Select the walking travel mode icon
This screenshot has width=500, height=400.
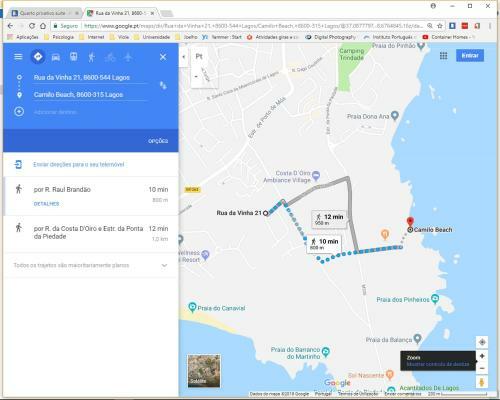tap(92, 57)
